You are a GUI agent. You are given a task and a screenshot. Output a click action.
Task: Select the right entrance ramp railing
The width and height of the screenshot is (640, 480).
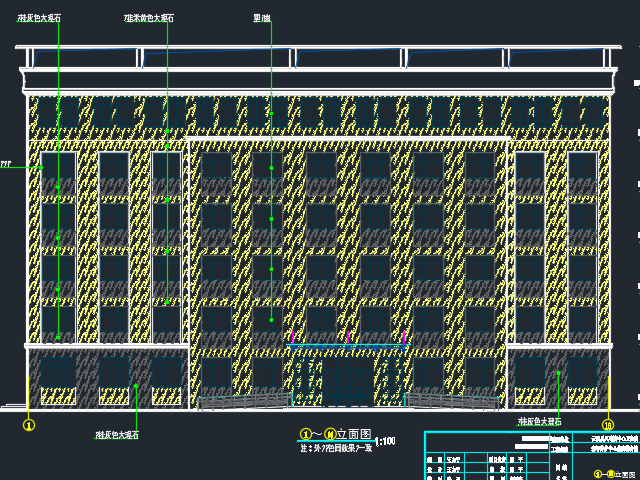(452, 402)
